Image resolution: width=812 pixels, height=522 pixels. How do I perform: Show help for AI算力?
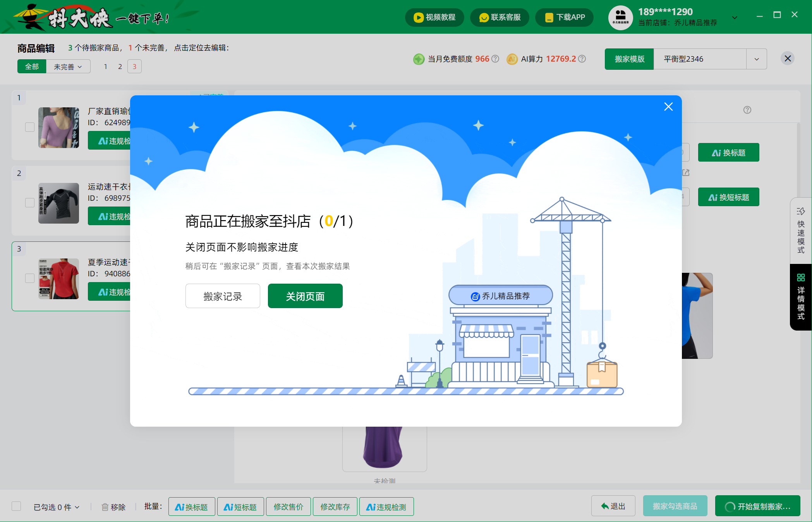[582, 59]
